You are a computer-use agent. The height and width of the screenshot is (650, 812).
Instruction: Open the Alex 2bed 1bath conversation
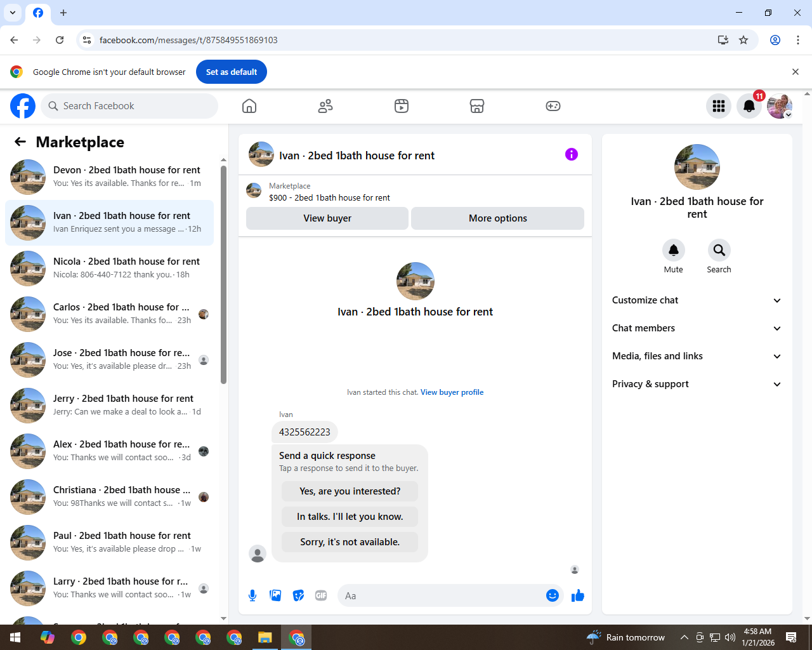109,451
